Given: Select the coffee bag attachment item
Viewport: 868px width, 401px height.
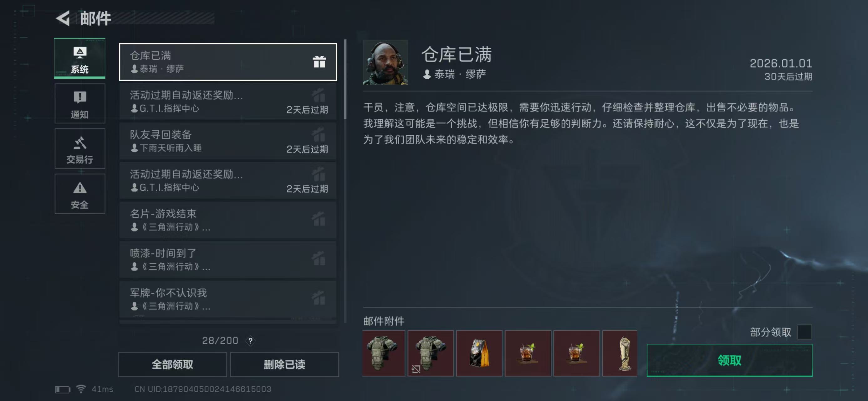Looking at the screenshot, I should [479, 353].
